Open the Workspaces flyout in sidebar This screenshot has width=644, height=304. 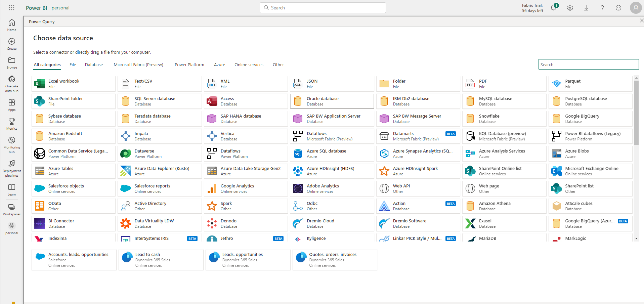point(12,210)
